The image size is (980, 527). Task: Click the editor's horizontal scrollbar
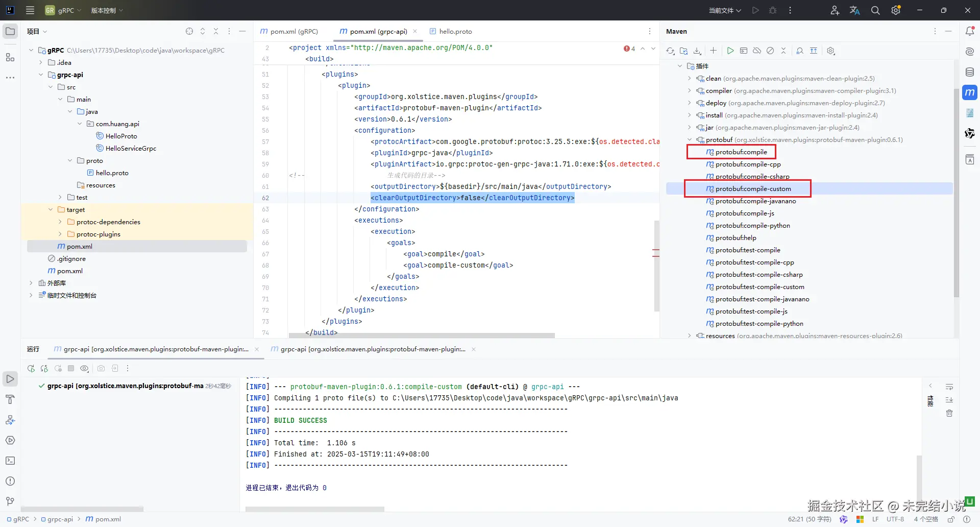[x=421, y=336]
